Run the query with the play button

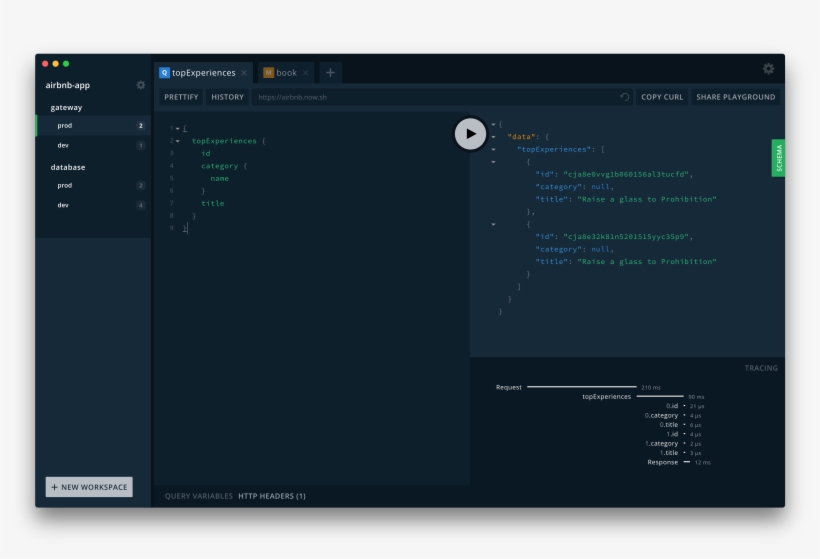point(470,134)
